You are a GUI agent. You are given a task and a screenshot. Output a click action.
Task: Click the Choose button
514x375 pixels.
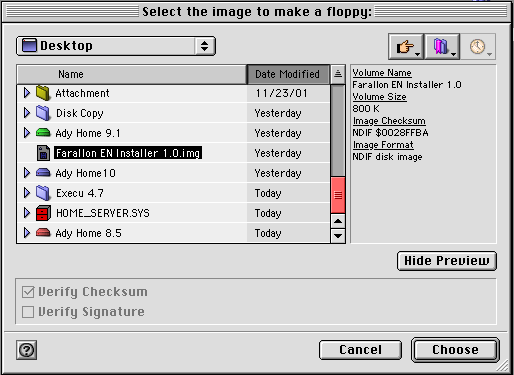(455, 350)
